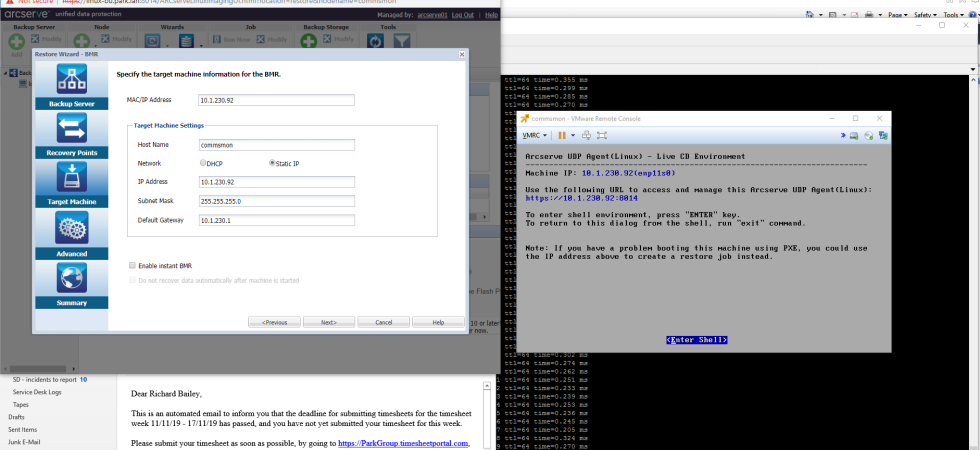Click the green Add Backup Server icon
This screenshot has height=450, width=980.
16,42
